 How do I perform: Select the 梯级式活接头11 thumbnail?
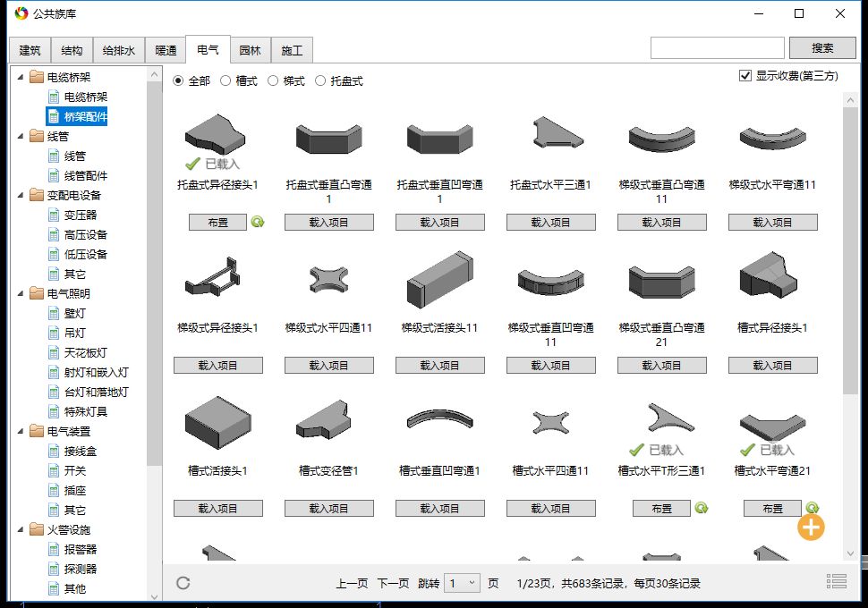click(440, 279)
